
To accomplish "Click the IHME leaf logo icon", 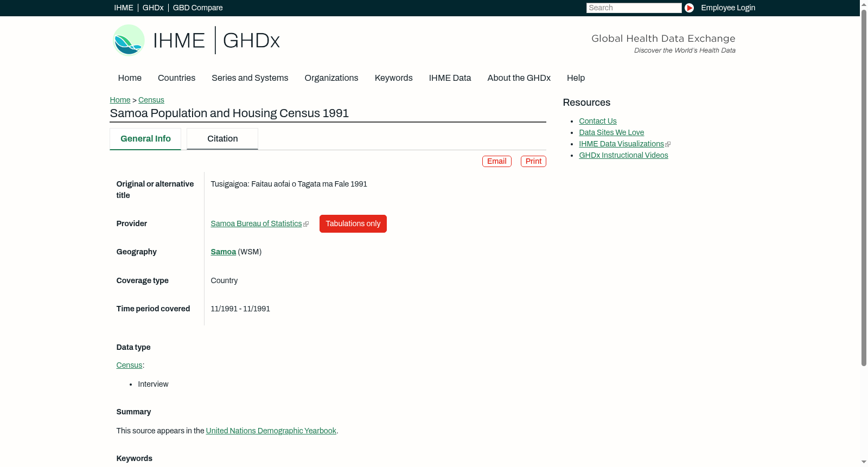I will point(129,40).
